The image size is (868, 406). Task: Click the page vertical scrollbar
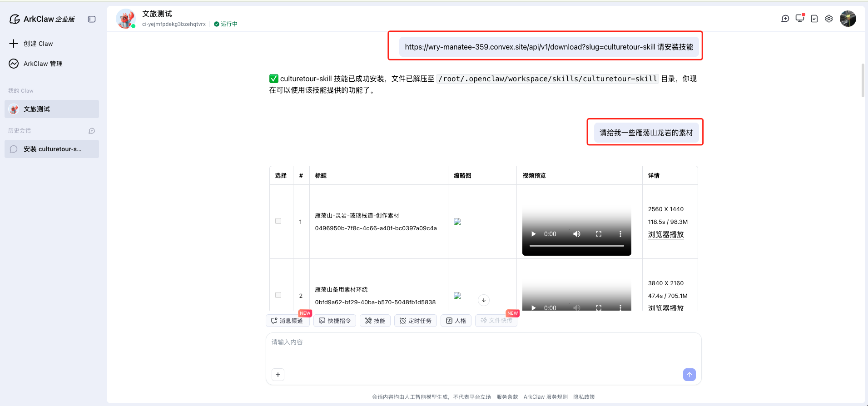[x=863, y=80]
